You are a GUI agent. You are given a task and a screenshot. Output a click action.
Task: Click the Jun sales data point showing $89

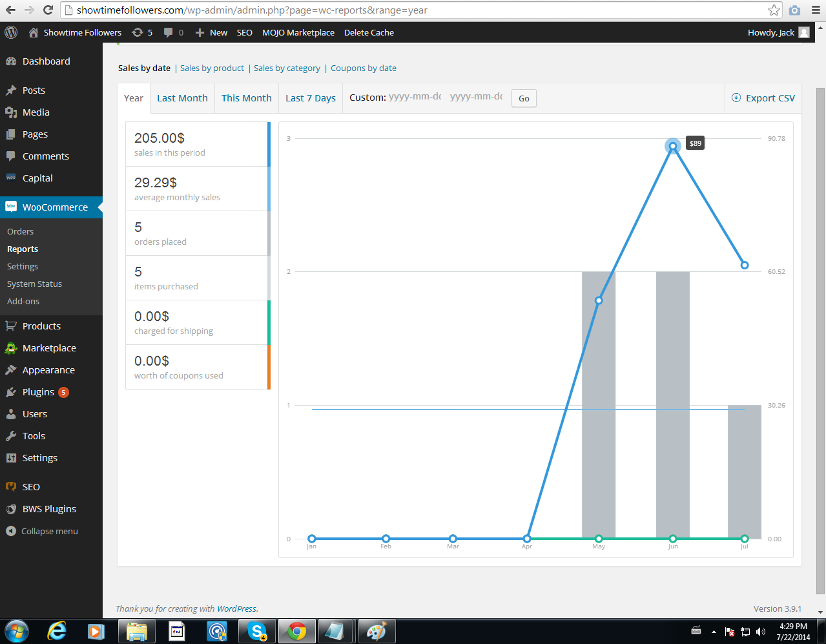tap(673, 146)
